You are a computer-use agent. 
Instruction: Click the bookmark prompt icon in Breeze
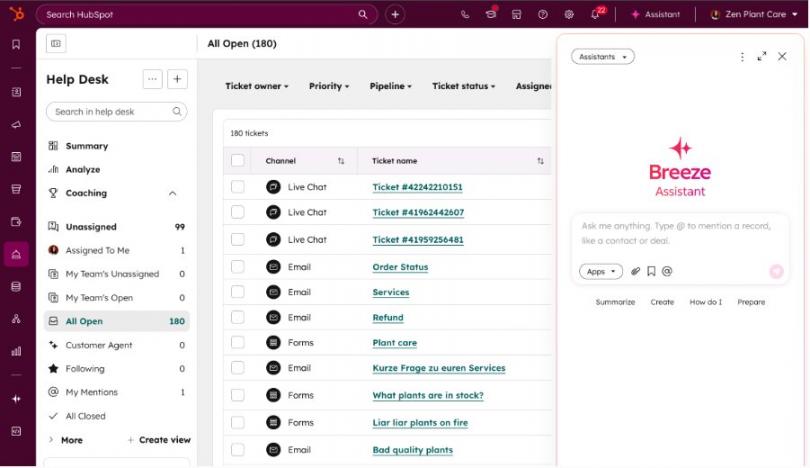(x=651, y=271)
